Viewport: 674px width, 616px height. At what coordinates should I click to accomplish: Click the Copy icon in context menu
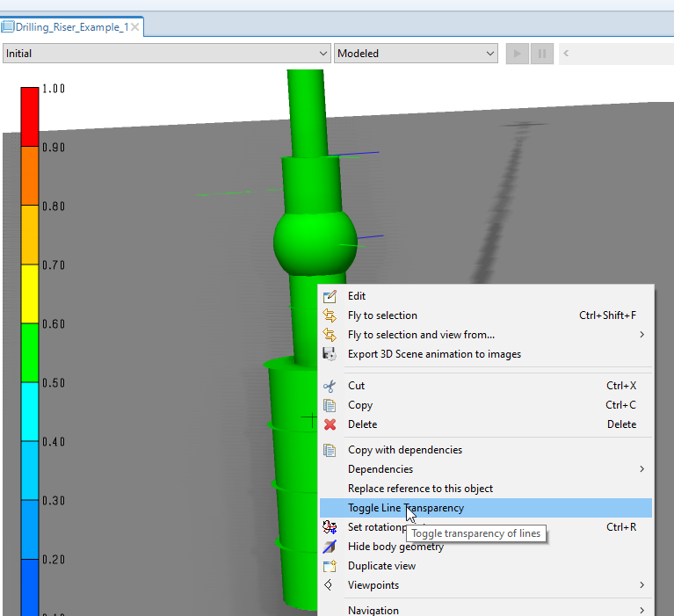coord(330,405)
